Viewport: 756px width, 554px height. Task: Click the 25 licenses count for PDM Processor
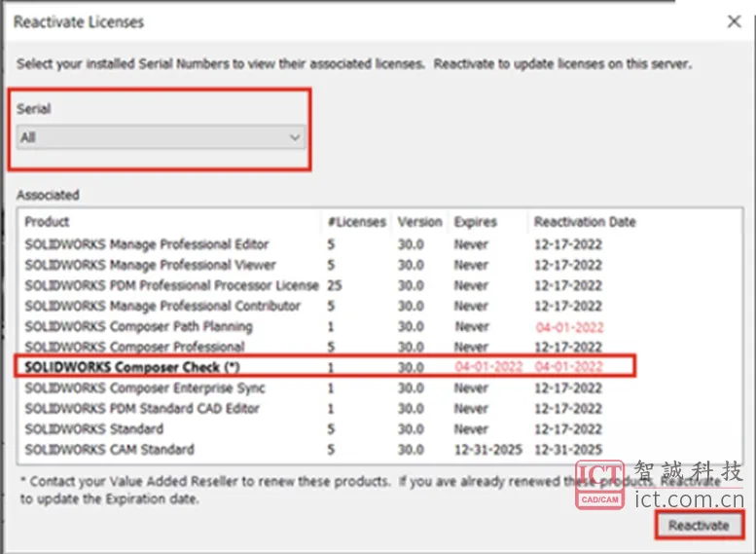click(335, 285)
